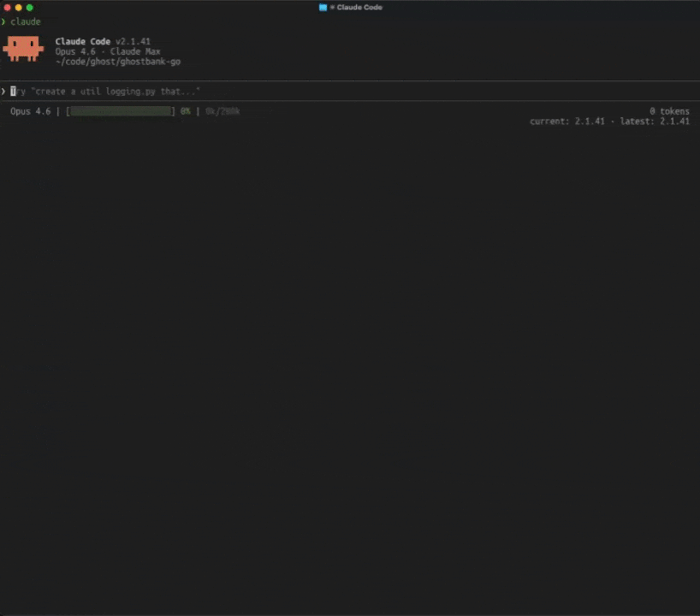Click the "~/code/ghost/ghostbank-go" directory path

coord(118,62)
